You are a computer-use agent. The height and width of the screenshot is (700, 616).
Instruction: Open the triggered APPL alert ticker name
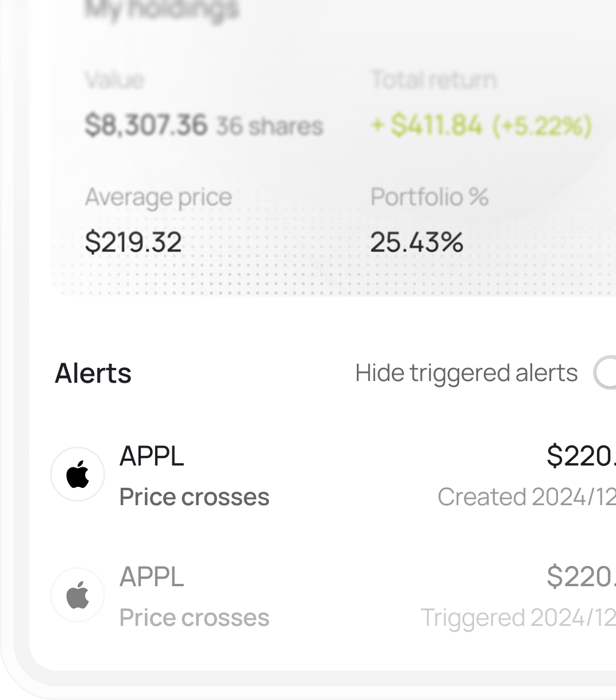pyautogui.click(x=152, y=577)
